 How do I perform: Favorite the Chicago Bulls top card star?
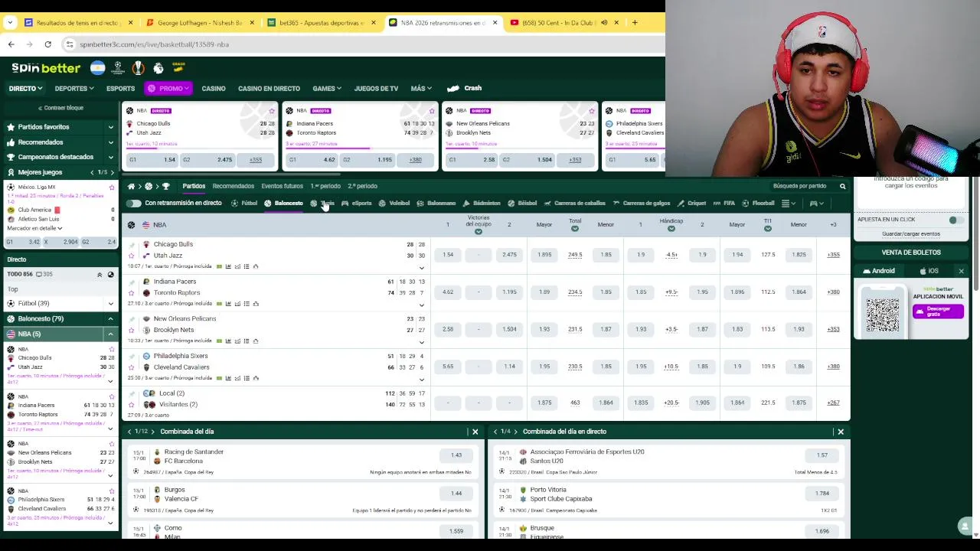(271, 111)
